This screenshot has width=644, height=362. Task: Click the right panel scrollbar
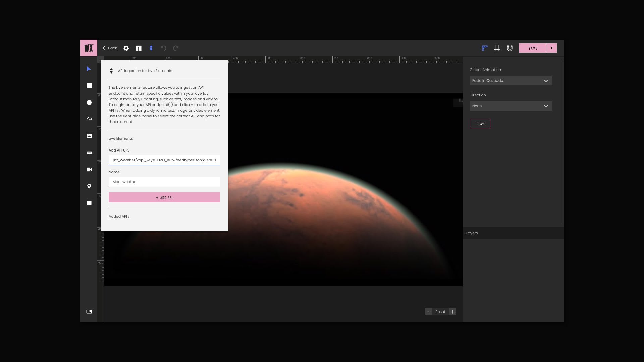pyautogui.click(x=561, y=141)
